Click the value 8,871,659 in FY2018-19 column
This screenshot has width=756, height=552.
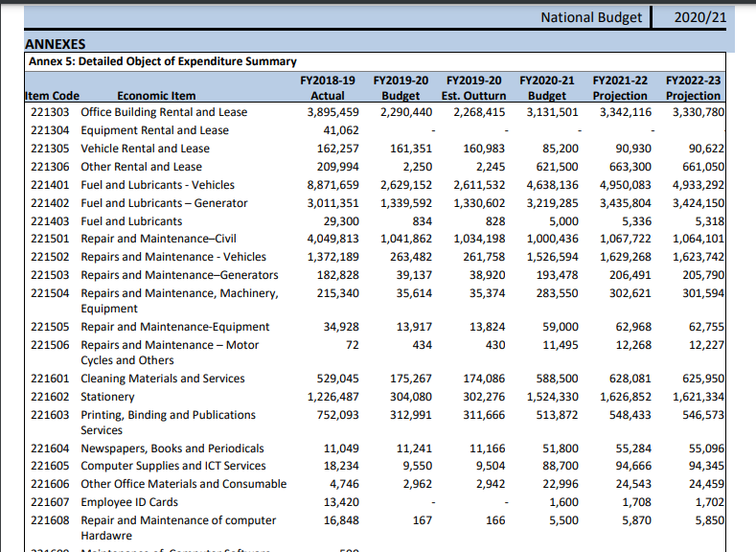point(332,185)
